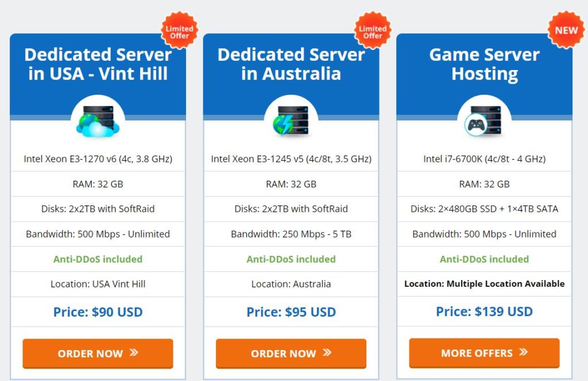Click the gamepad server icon for Game Hosting
The height and width of the screenshot is (381, 588).
click(483, 120)
